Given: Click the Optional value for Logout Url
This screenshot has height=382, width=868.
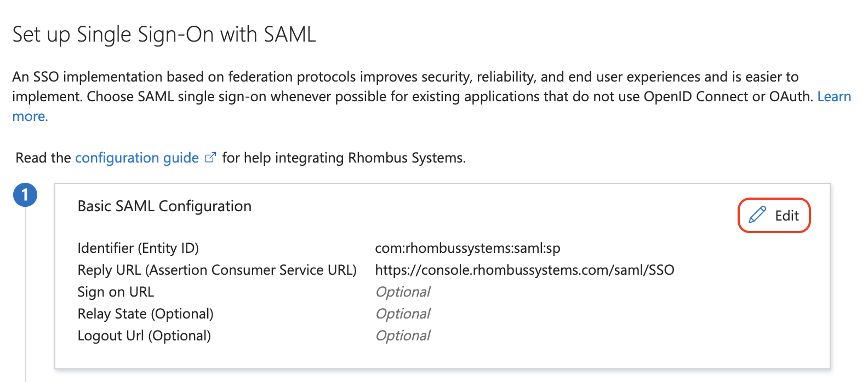Looking at the screenshot, I should click(x=403, y=335).
